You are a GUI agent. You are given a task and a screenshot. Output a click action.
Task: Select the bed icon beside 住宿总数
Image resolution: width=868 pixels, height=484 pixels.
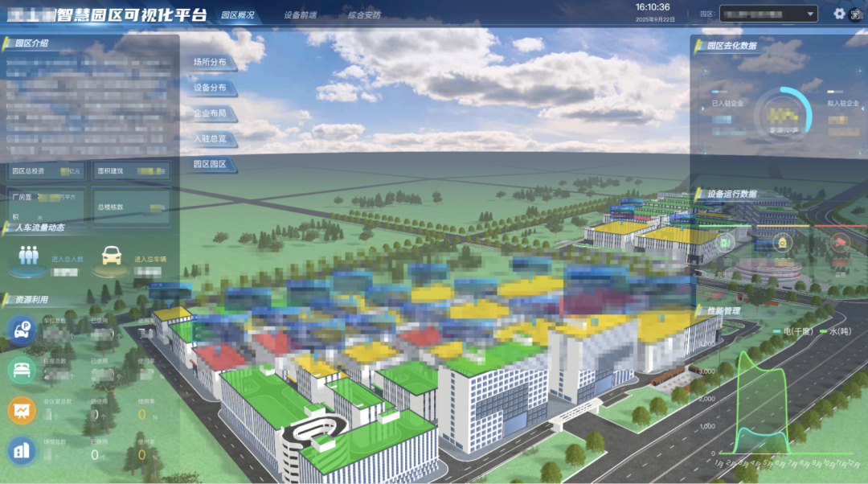pos(22,370)
